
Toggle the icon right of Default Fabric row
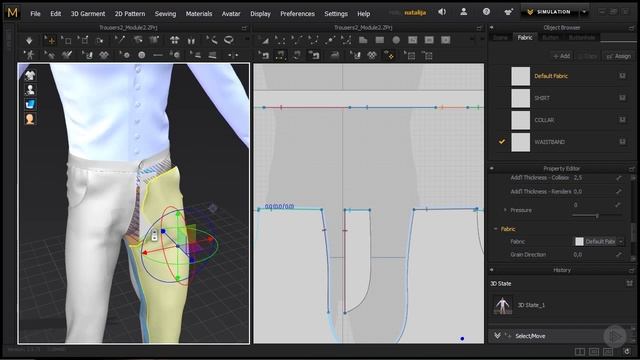coord(622,76)
